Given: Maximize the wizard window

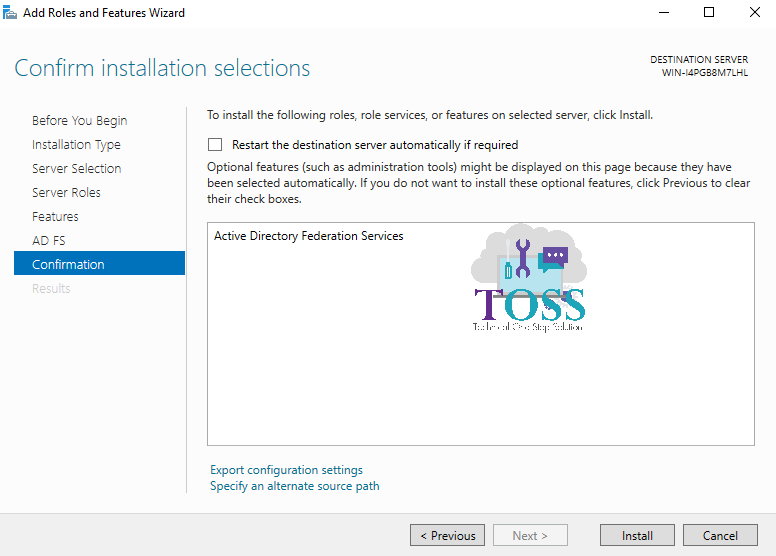Looking at the screenshot, I should pos(709,13).
